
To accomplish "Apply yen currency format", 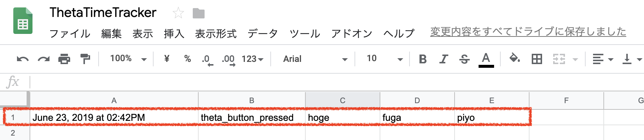I will (167, 59).
